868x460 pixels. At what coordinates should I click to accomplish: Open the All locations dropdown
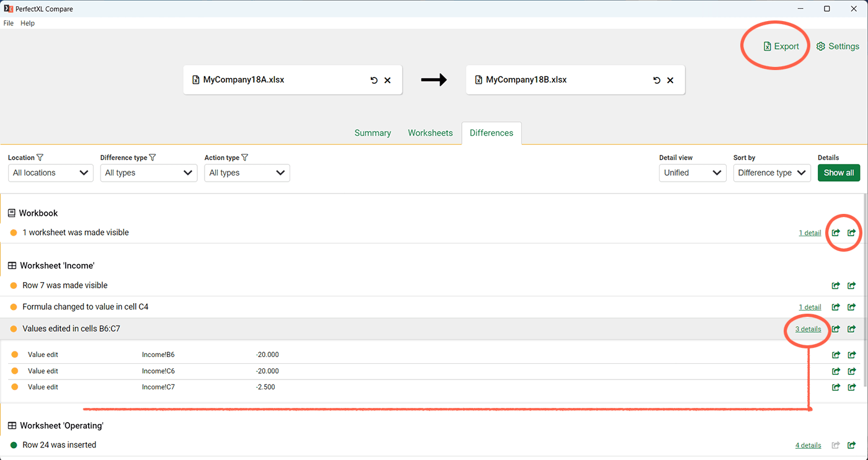tap(50, 172)
